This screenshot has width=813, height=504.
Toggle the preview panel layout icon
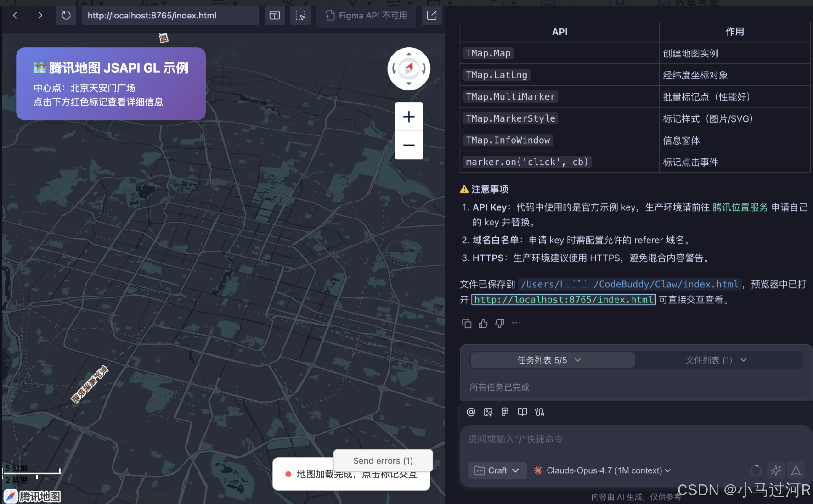[x=275, y=16]
